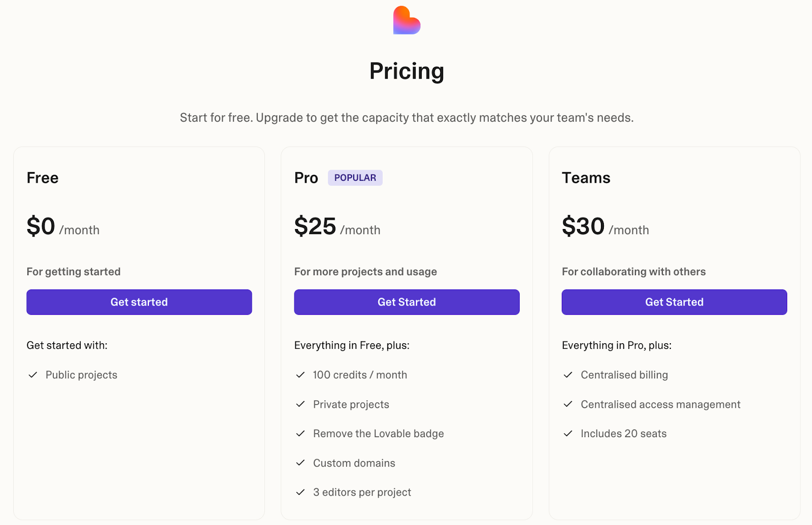
Task: Click checkmark next to Centralised access management
Action: pyautogui.click(x=568, y=404)
